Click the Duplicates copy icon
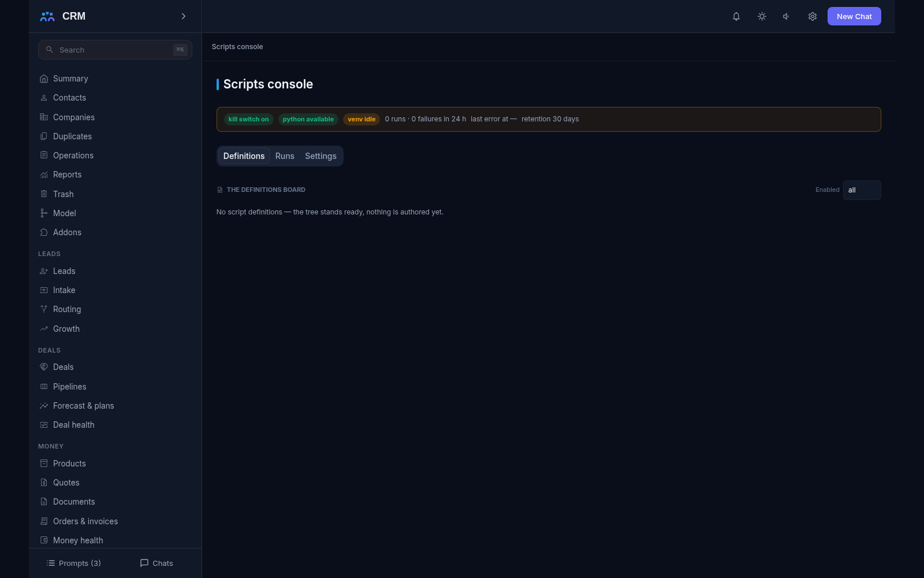Viewport: 924px width, 578px height. [44, 136]
